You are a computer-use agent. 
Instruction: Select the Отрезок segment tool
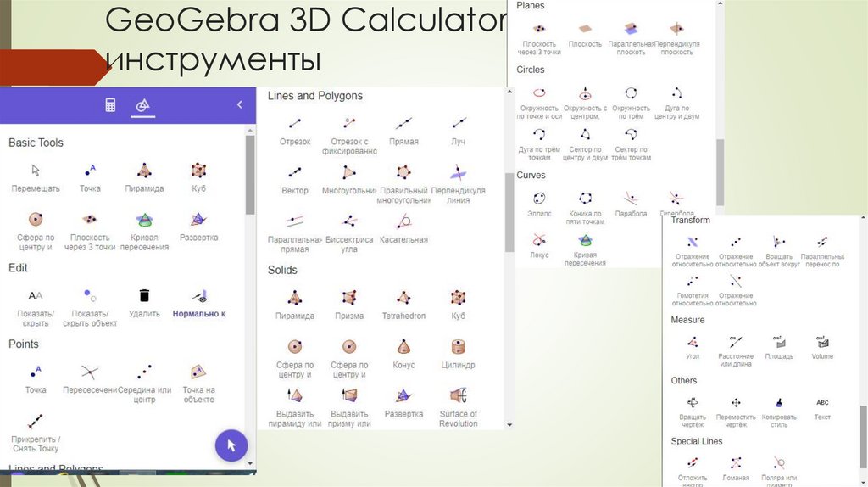tap(294, 131)
